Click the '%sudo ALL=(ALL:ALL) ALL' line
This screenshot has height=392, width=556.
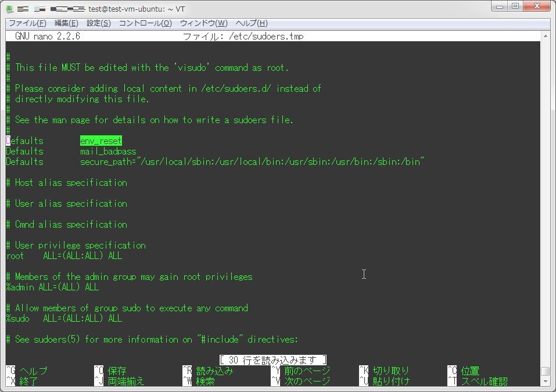64,318
